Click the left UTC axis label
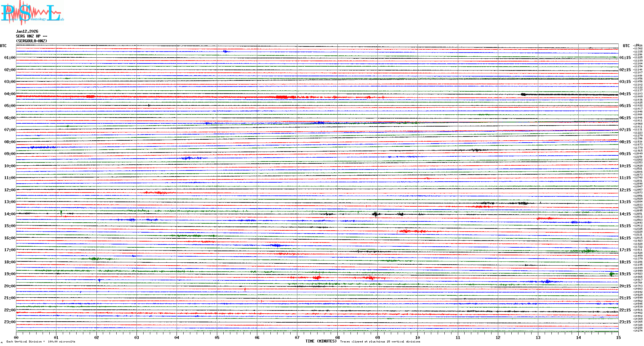The height and width of the screenshot is (346, 644). (3, 46)
